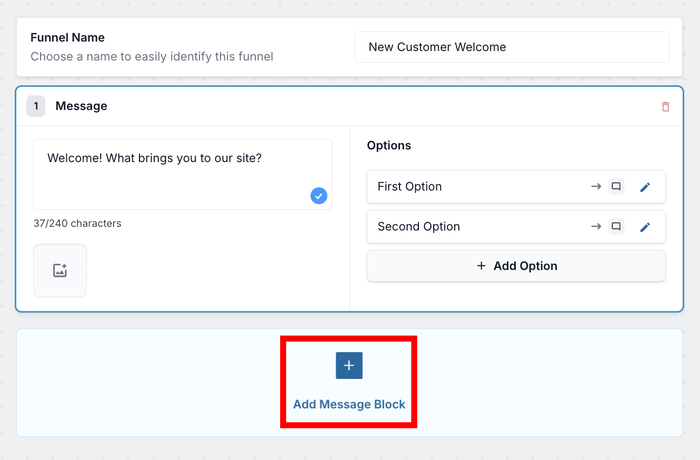This screenshot has height=460, width=700.
Task: Click the add image button below message
Action: [60, 270]
